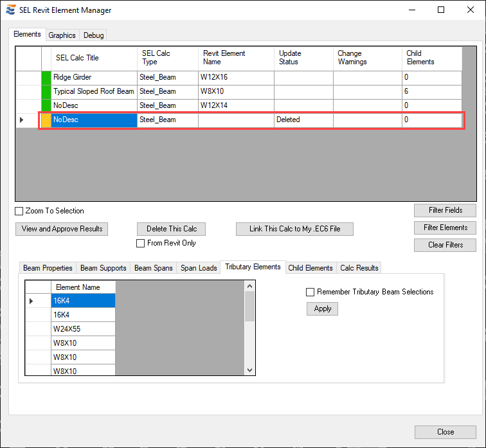Click the SEL app icon in title bar

click(10, 10)
